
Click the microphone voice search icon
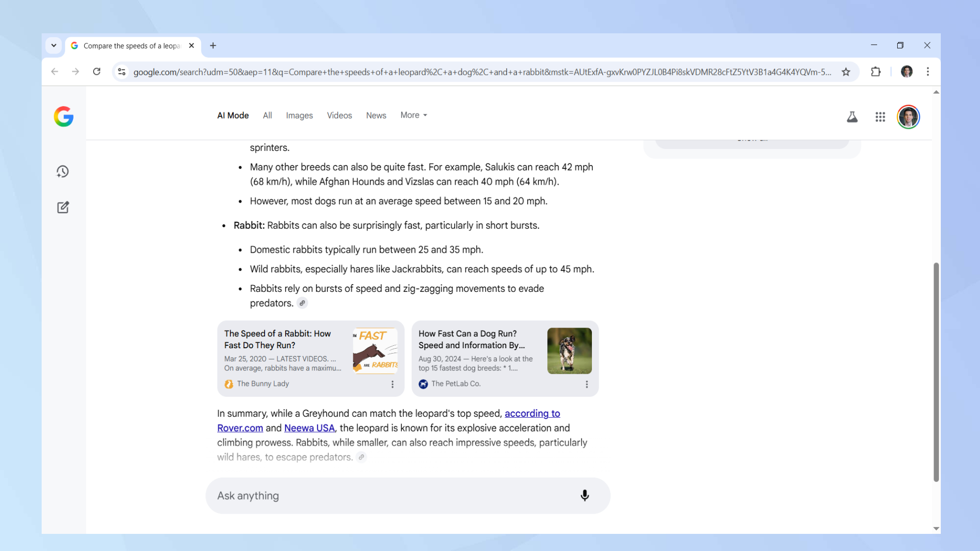click(585, 496)
